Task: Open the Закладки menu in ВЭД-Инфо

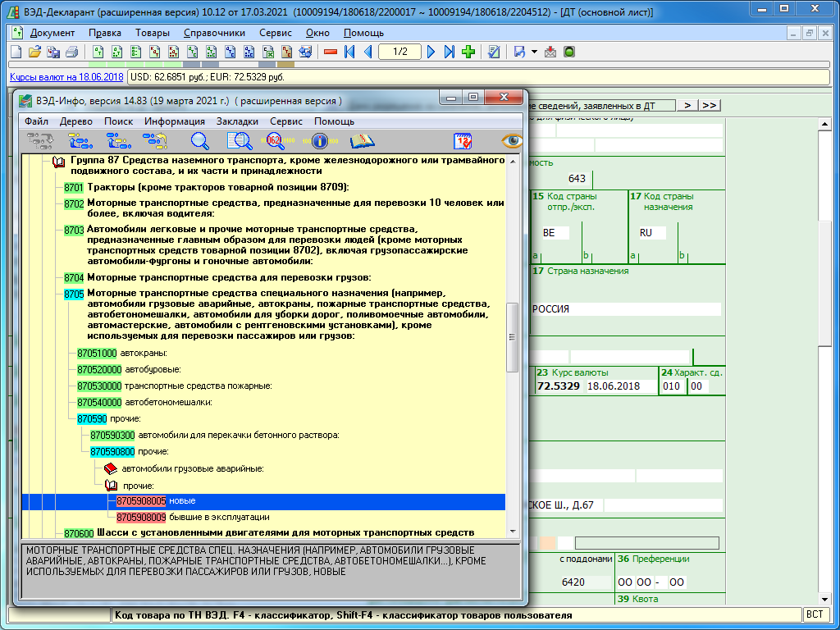Action: pos(237,121)
